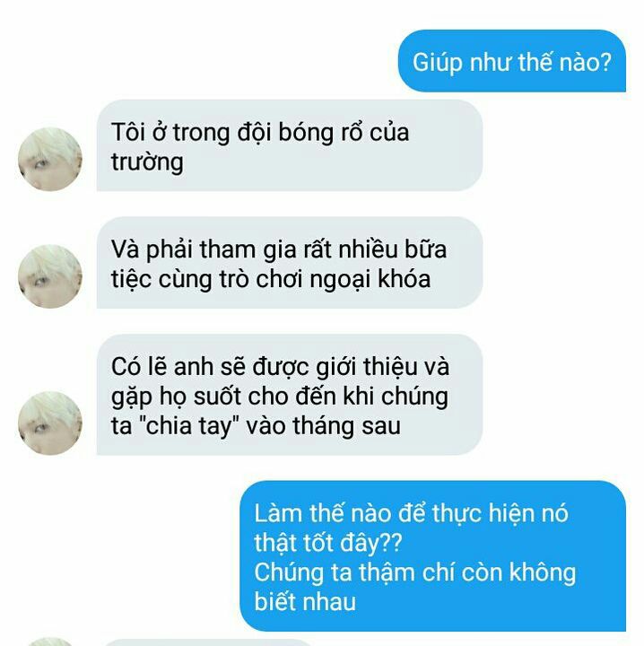Click the double question marks after "đây"
This screenshot has height=646, width=644.
click(x=389, y=543)
